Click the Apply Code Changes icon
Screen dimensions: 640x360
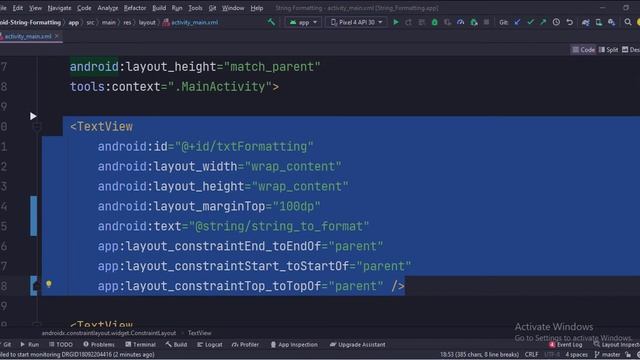tap(422, 22)
